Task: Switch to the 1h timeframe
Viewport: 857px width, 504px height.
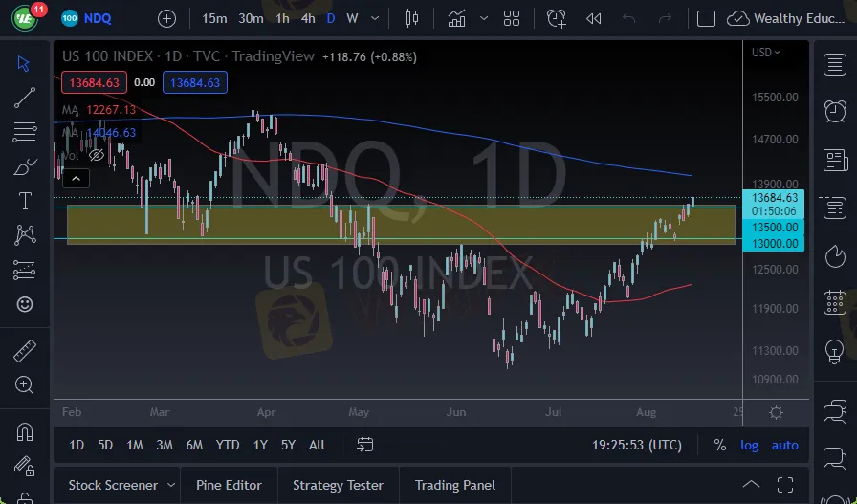Action: (x=282, y=18)
